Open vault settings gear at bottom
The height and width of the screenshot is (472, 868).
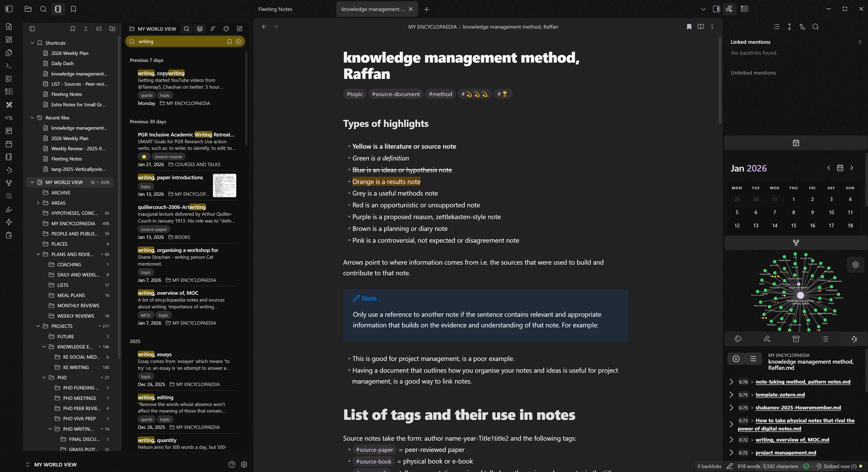click(x=244, y=465)
